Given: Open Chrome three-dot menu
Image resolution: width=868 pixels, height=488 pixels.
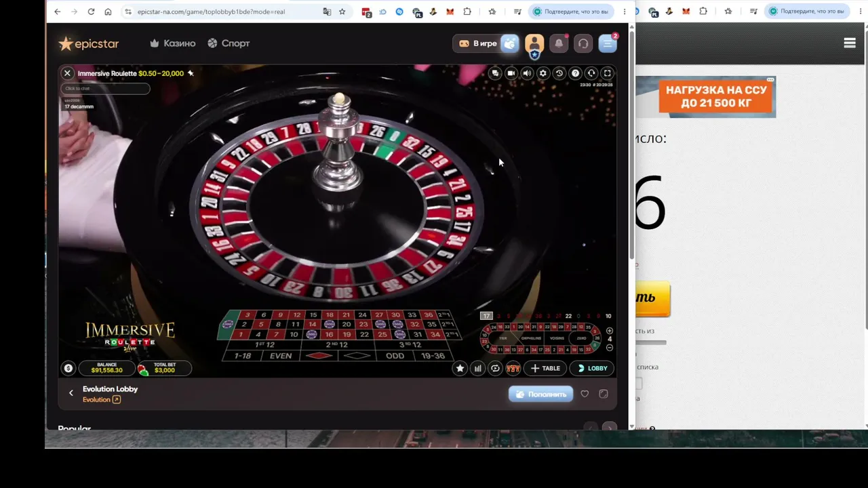Looking at the screenshot, I should pos(625,12).
